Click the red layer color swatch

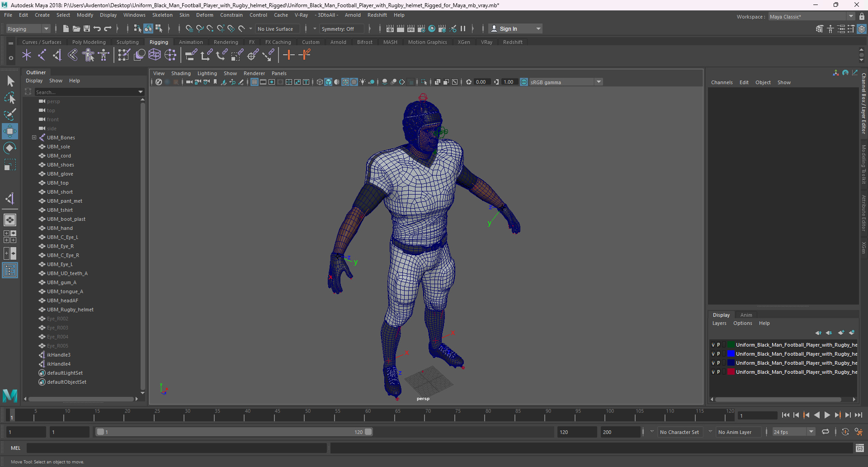pos(731,372)
